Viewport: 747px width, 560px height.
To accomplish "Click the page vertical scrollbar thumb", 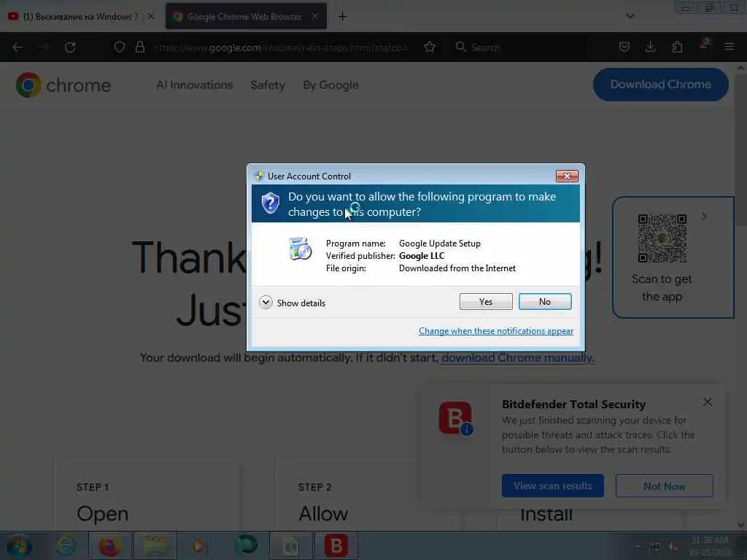I will (x=741, y=149).
